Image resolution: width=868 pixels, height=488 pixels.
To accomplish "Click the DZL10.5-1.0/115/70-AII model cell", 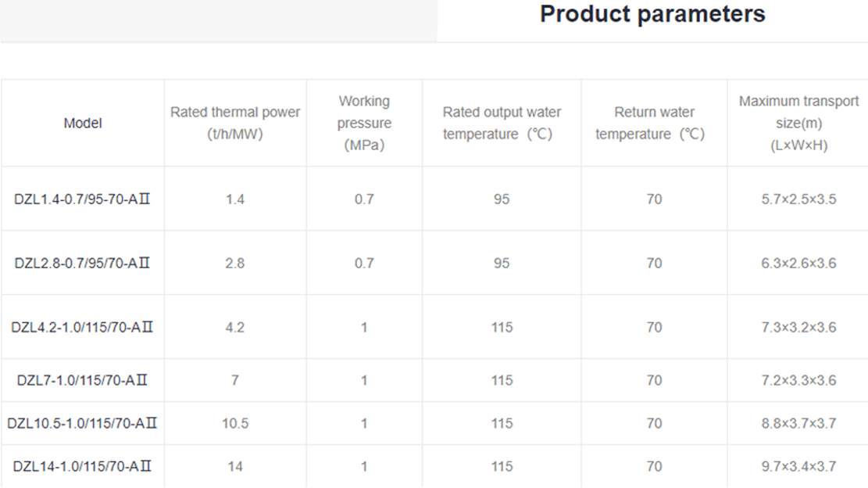I will click(x=83, y=424).
